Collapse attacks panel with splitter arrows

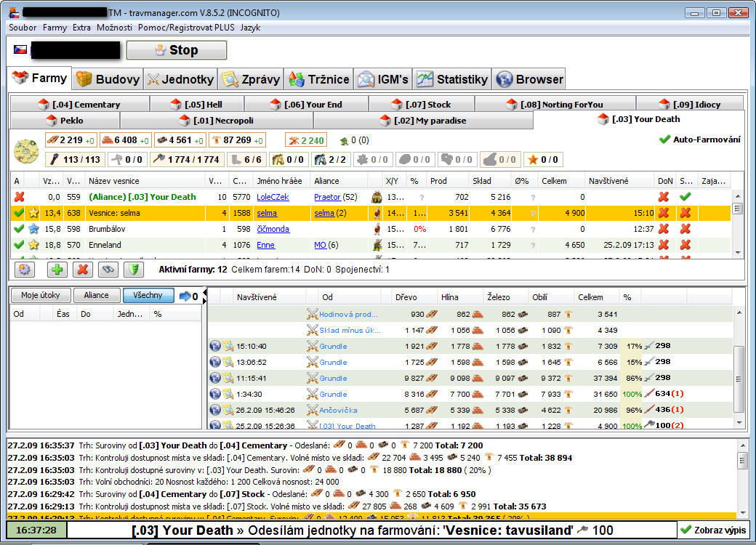[x=204, y=296]
